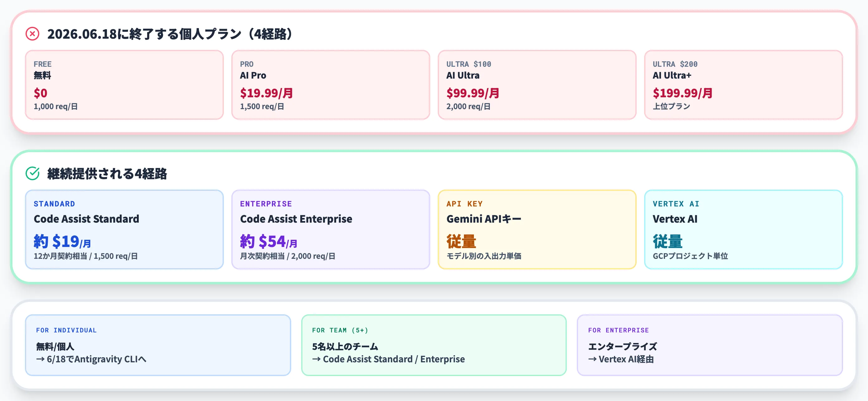Click the "モデル別の入出力単価" caption
Image resolution: width=868 pixels, height=401 pixels.
pos(484,256)
